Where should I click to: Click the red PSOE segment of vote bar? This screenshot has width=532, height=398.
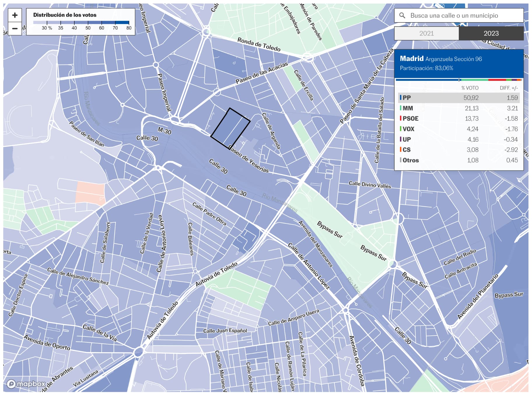click(x=497, y=80)
